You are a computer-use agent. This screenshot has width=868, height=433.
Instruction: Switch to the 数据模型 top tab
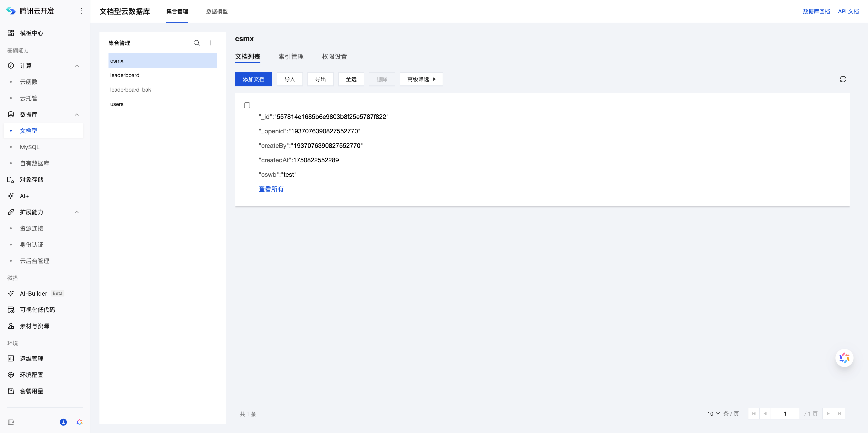point(217,12)
